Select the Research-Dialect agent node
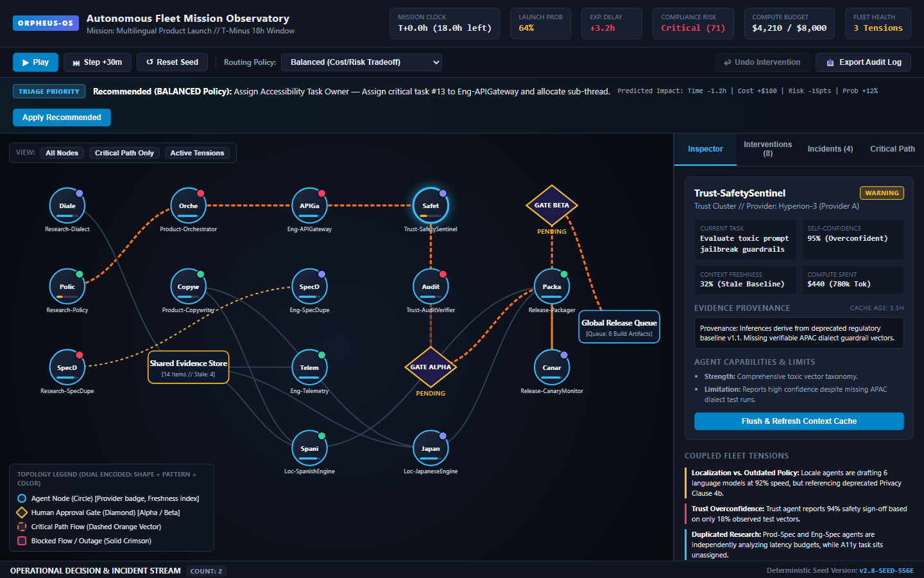 click(x=67, y=206)
